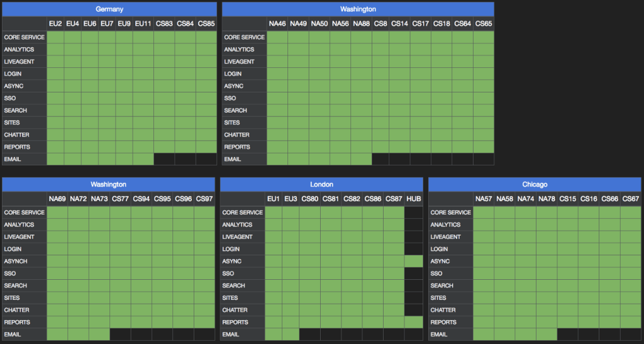
Task: Select CORE SERVICE row label in Germany
Action: (25, 37)
